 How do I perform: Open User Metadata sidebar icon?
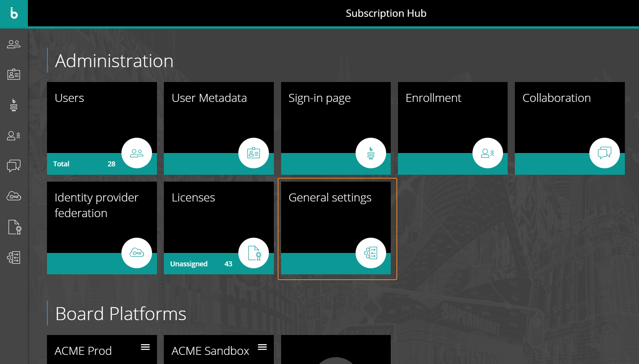14,74
